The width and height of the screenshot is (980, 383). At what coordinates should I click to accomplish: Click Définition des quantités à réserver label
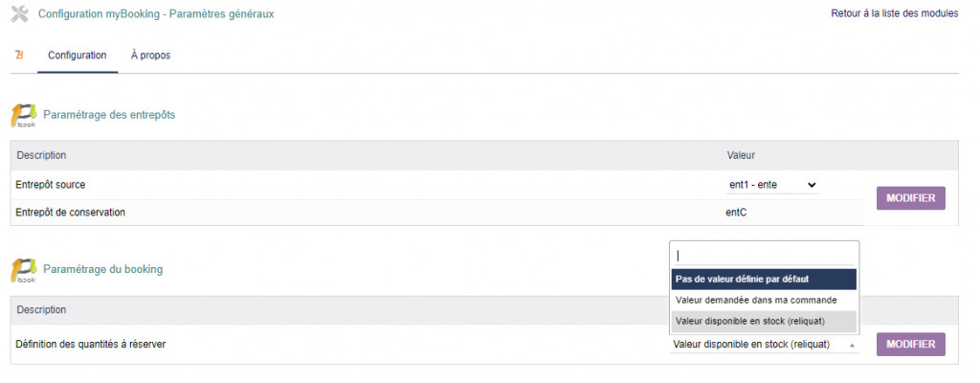click(x=91, y=344)
